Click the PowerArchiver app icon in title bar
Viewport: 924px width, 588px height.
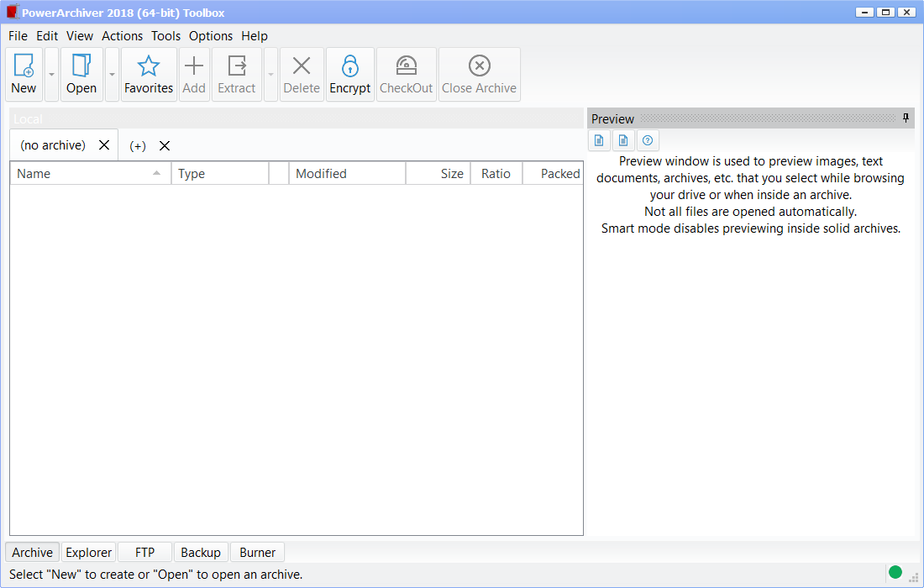pos(13,12)
